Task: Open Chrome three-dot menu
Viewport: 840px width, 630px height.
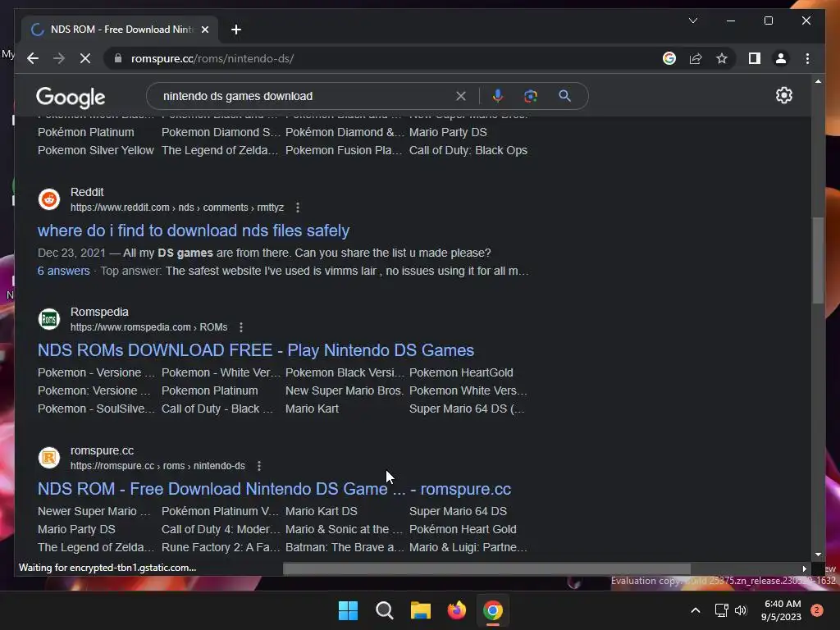Action: click(x=807, y=58)
